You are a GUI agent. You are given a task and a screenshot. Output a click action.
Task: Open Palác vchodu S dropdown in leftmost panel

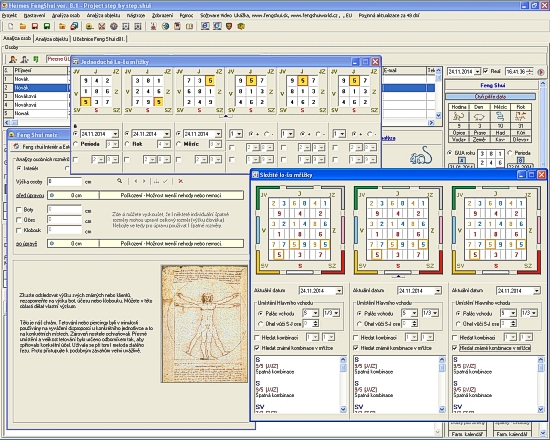pos(315,313)
